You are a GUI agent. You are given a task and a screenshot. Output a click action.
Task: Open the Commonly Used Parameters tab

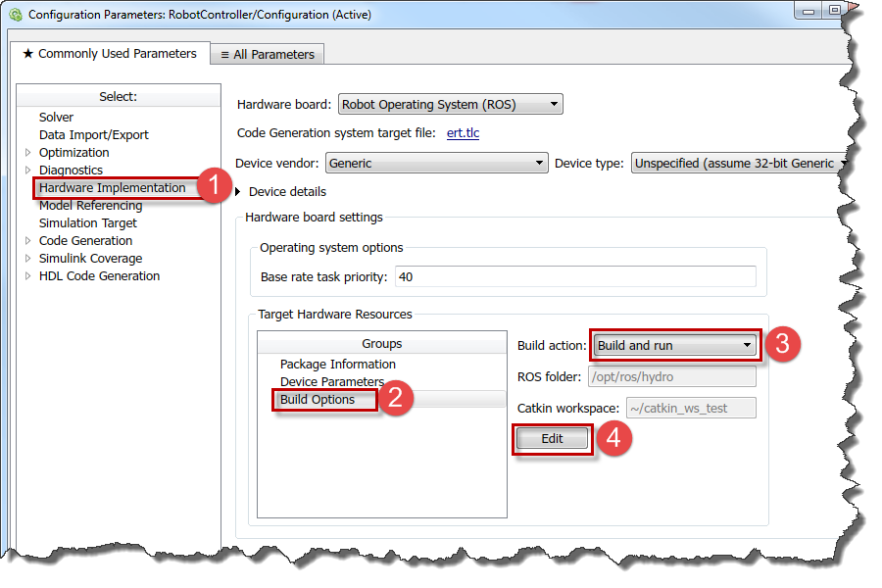tap(110, 54)
